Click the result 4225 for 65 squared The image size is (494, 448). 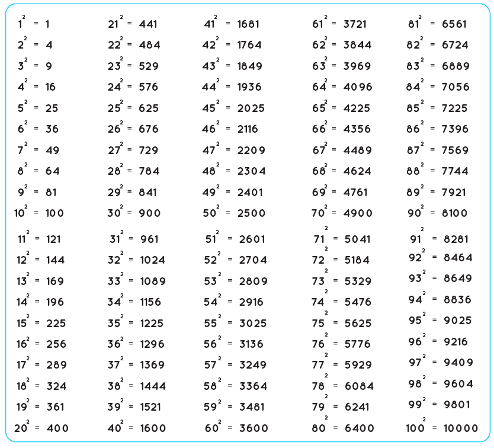(x=357, y=108)
